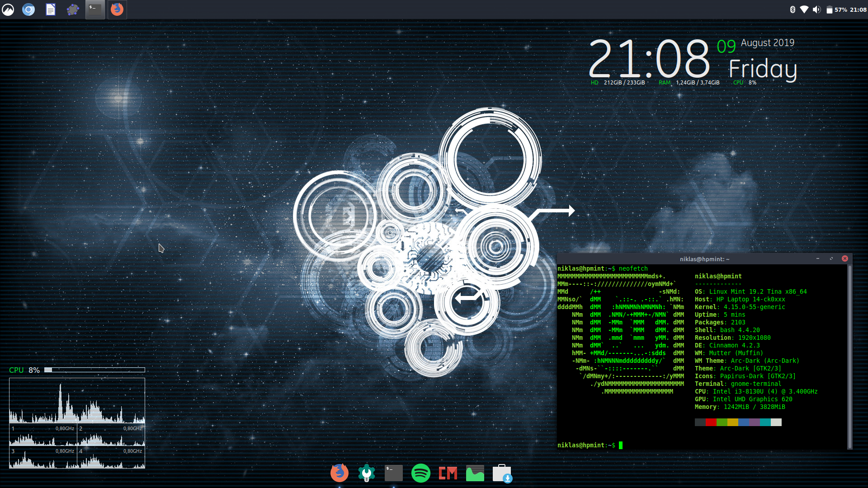
Task: Open Spotify from the dock
Action: 421,473
